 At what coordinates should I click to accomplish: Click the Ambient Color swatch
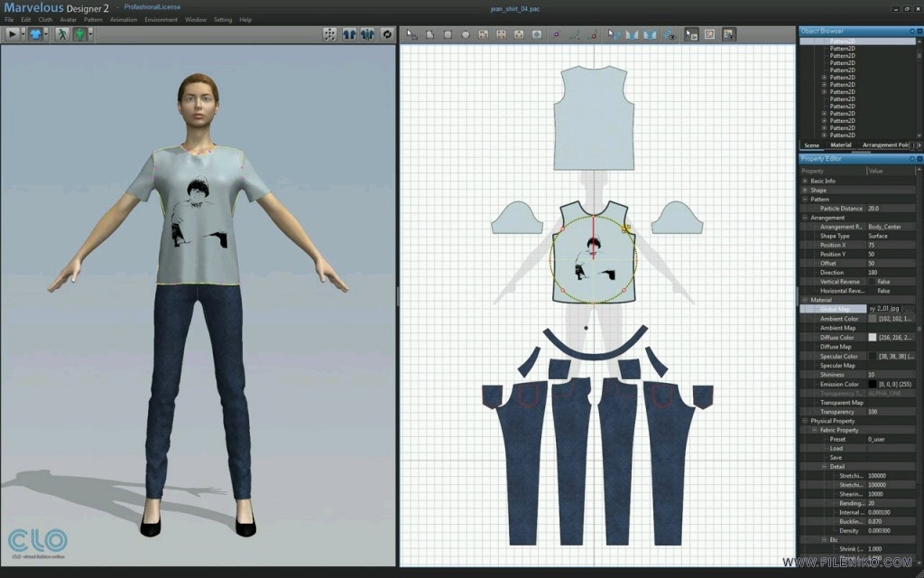pos(873,319)
